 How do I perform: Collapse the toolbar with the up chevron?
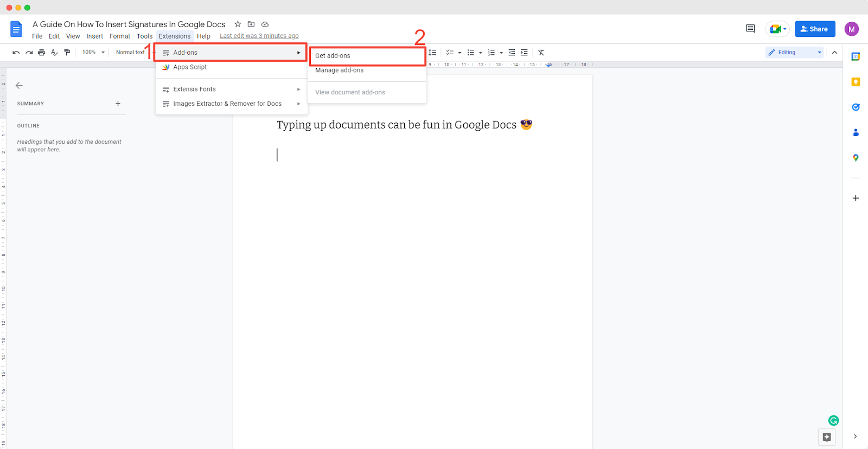point(834,53)
